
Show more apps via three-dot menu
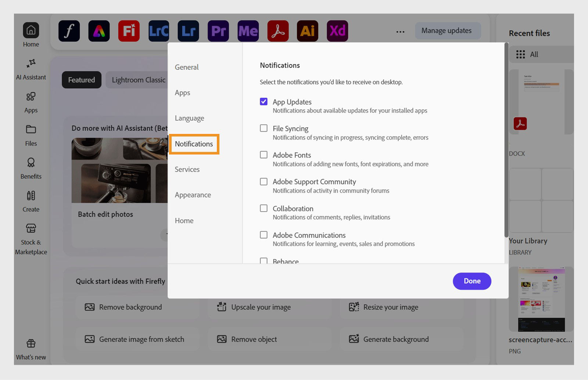[400, 32]
